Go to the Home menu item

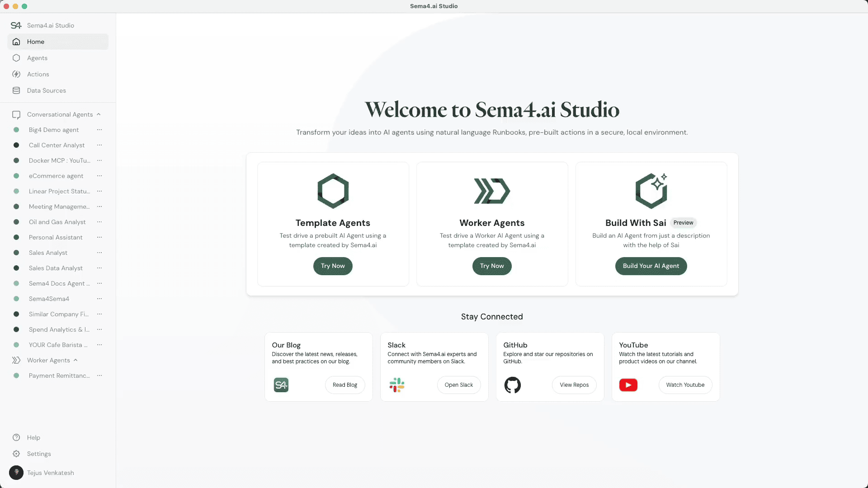(x=36, y=42)
